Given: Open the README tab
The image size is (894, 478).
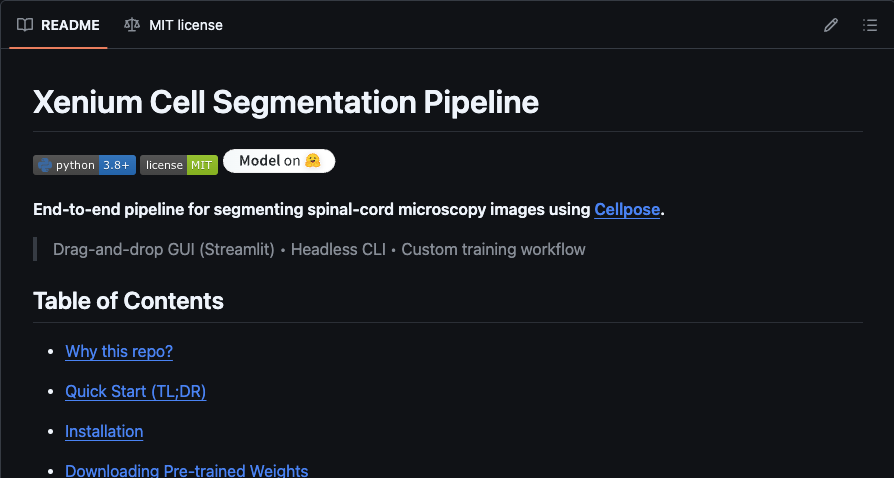Looking at the screenshot, I should tap(58, 25).
